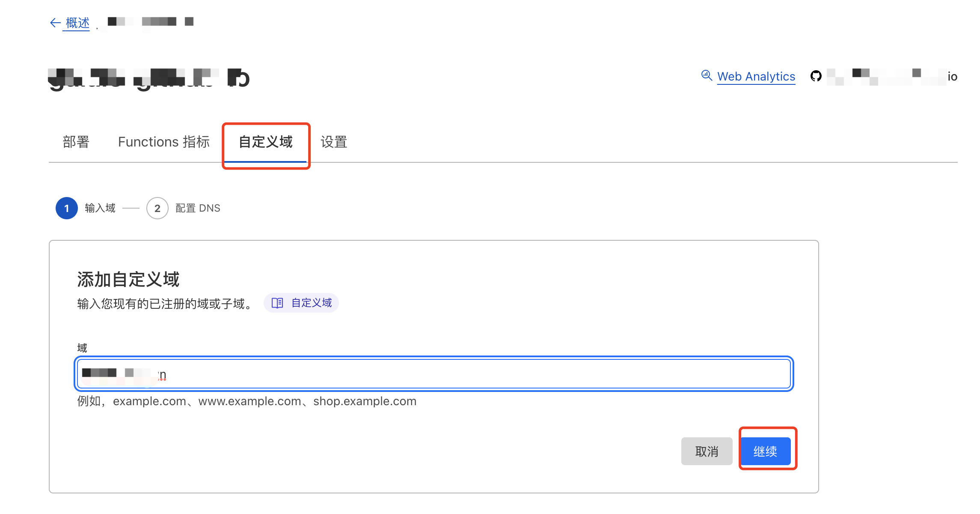This screenshot has width=980, height=514.
Task: Open the 设置 tab
Action: (x=334, y=142)
